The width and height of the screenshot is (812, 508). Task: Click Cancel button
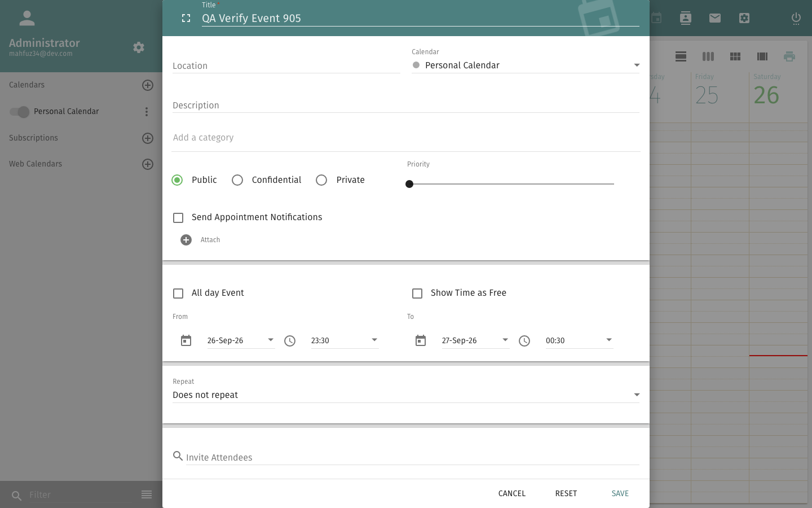tap(512, 493)
